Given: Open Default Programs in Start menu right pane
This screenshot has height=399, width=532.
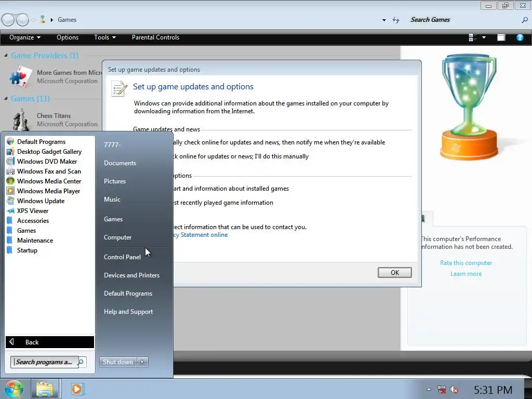Looking at the screenshot, I should (128, 294).
